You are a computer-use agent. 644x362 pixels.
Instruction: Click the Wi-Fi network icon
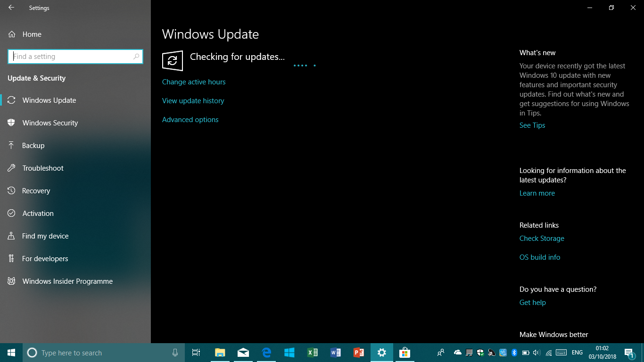pos(549,353)
